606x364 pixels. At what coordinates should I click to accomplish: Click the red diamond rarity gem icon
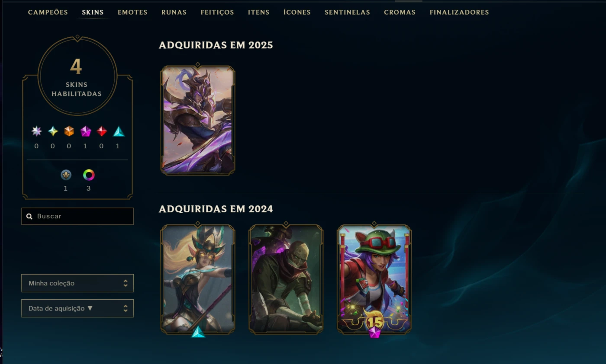102,131
